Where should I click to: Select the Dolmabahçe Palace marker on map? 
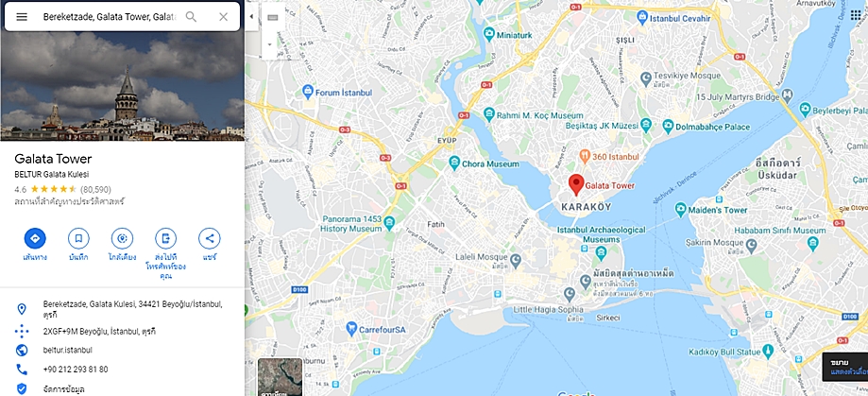668,127
